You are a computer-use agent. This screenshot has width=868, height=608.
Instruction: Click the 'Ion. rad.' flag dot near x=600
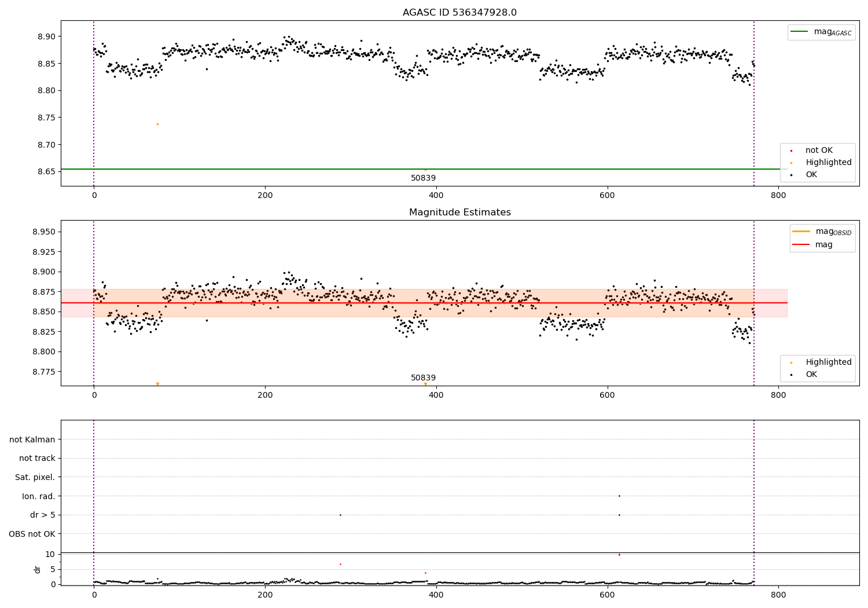[619, 496]
